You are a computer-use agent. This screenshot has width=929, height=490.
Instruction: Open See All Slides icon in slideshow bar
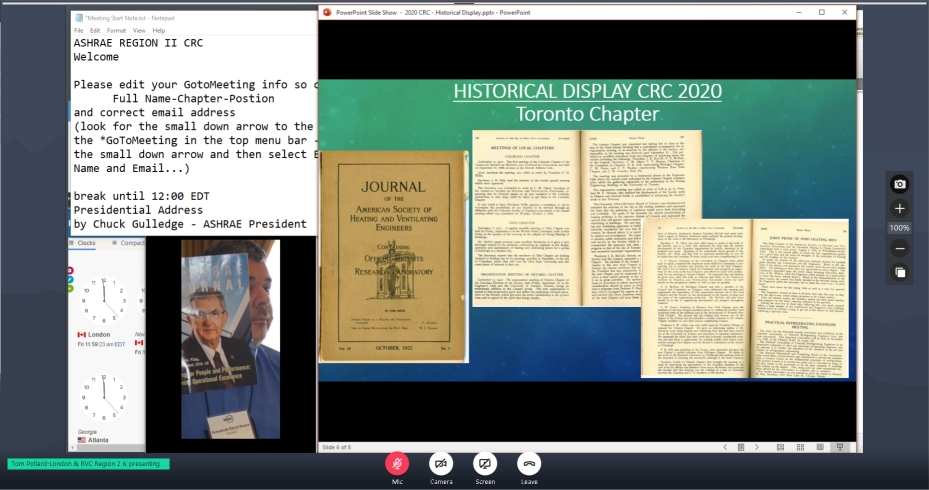coord(741,447)
